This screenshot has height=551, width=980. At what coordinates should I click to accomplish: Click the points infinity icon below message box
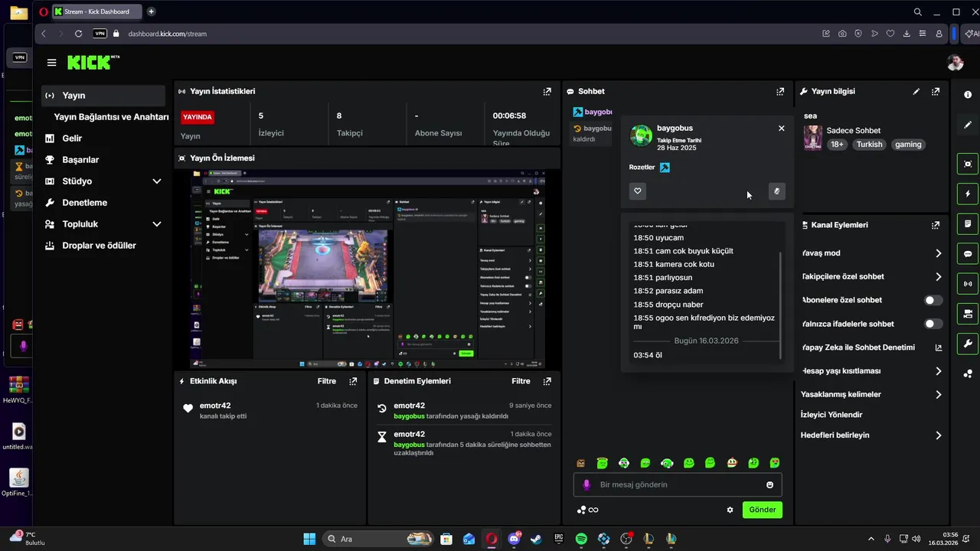(x=588, y=510)
